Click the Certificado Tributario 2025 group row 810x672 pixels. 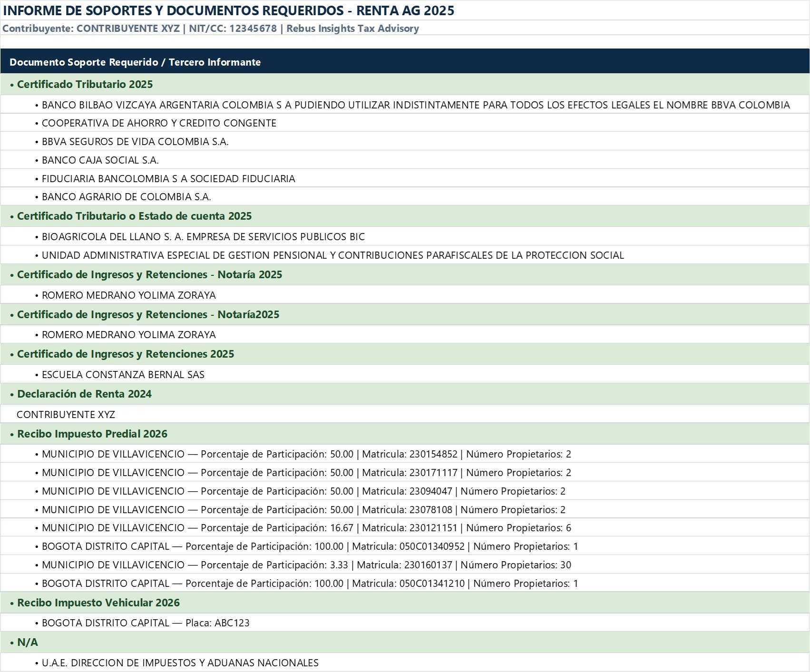[x=405, y=84]
